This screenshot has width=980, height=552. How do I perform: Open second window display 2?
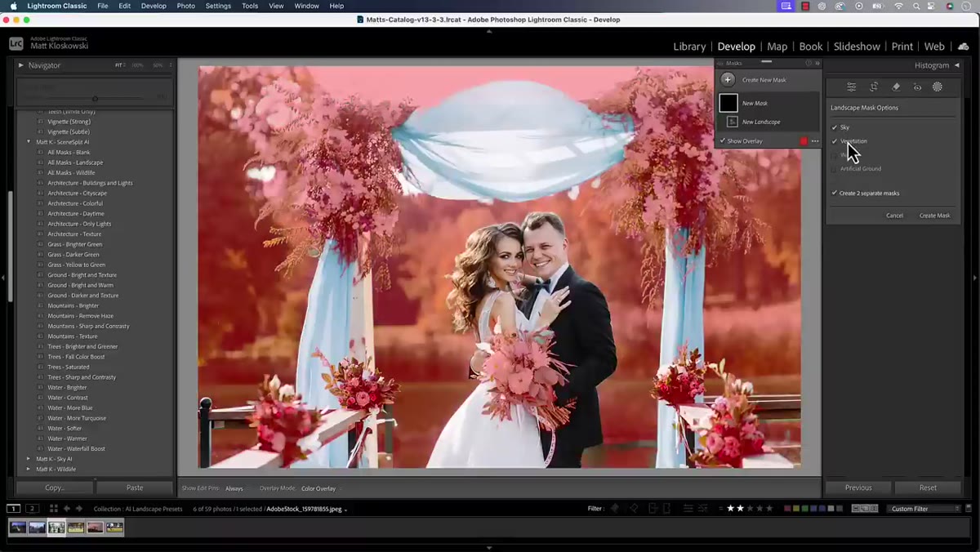point(32,509)
